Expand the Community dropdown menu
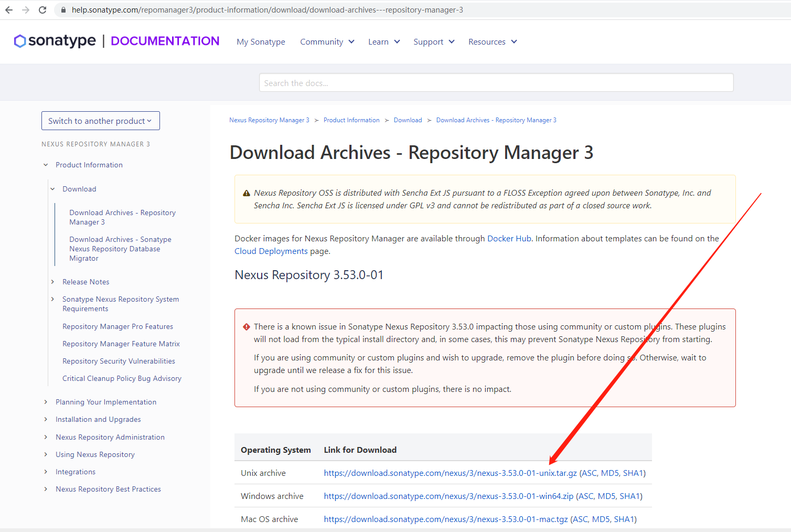 click(327, 42)
